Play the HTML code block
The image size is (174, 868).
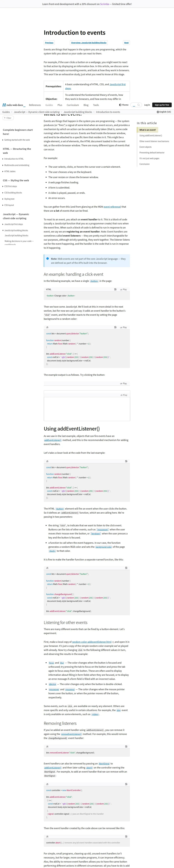click(x=124, y=289)
